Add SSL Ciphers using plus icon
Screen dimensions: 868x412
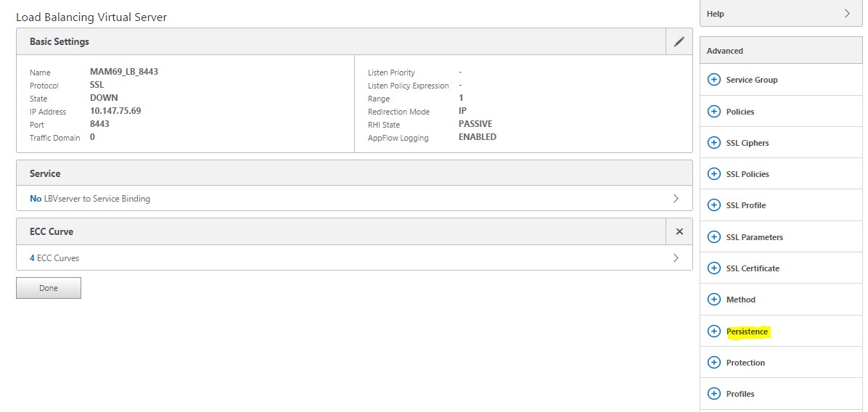click(713, 143)
